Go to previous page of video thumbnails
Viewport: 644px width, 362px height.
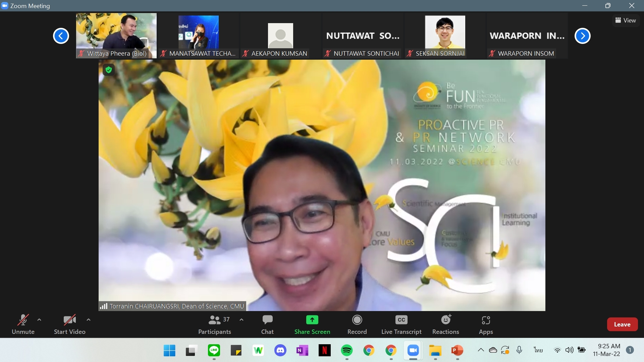pos(61,36)
